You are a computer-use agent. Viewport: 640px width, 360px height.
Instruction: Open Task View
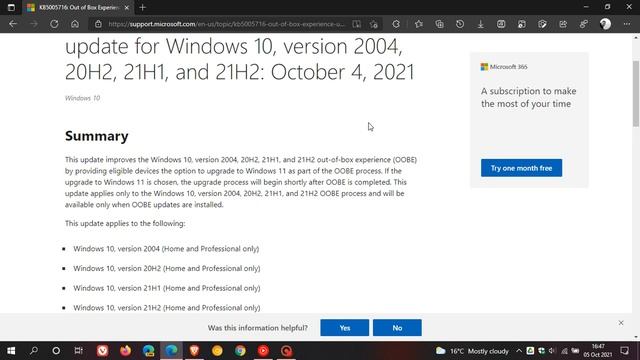(x=78, y=351)
